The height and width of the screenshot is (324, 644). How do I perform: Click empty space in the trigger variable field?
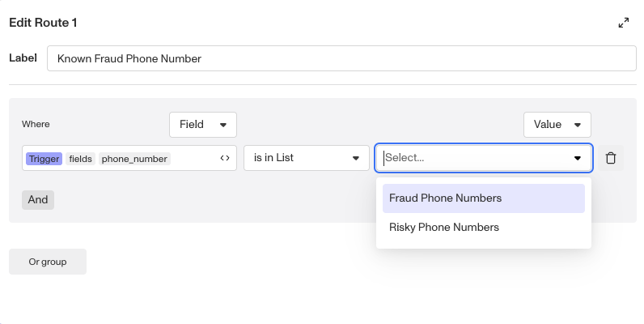(x=193, y=159)
